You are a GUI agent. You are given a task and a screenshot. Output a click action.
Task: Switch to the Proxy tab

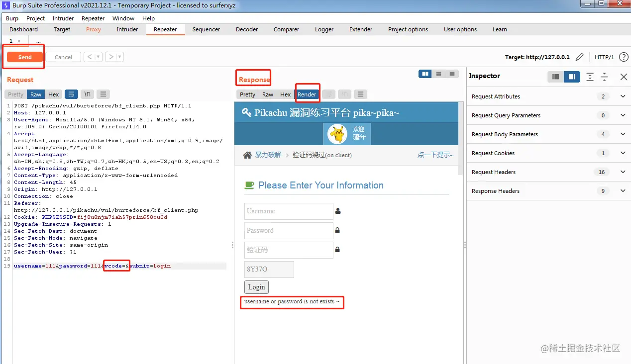click(x=94, y=29)
